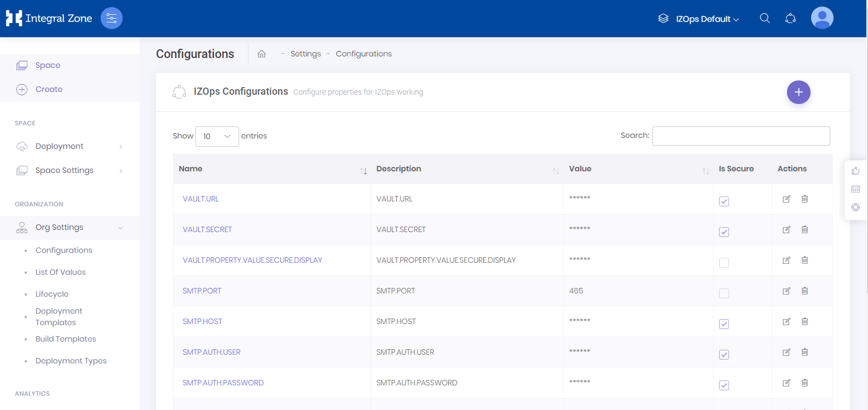Delete VAULT.PROPERTY.VALUE.SECURE.DISPLAY row
Image resolution: width=868 pixels, height=410 pixels.
[805, 260]
